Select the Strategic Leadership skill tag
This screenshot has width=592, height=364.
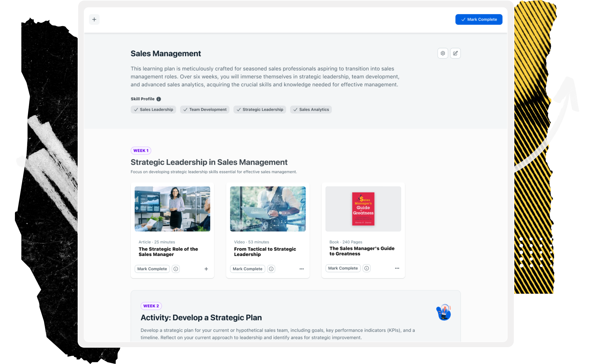pos(260,109)
